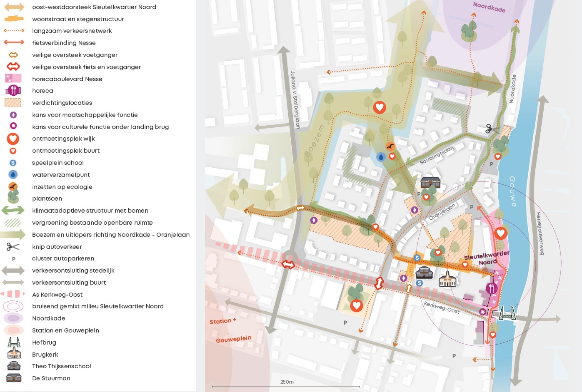Click legend text 'verkeersontsluiting stedelijk'

coord(73,270)
